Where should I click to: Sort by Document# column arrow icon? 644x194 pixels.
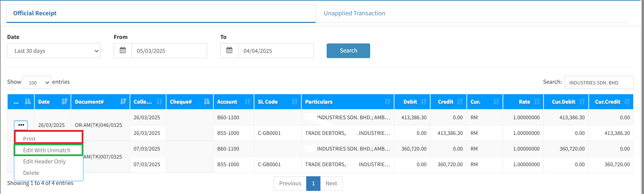coord(123,102)
